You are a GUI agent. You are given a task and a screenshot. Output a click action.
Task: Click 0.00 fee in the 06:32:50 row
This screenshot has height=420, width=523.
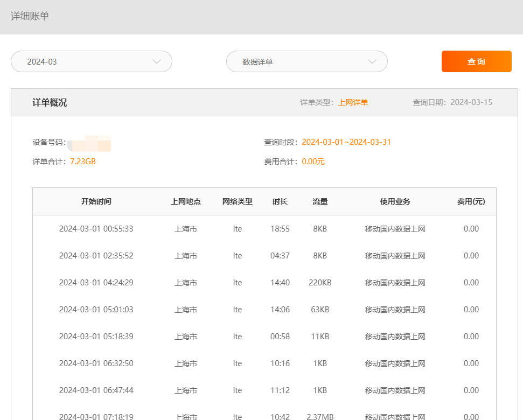(x=471, y=363)
